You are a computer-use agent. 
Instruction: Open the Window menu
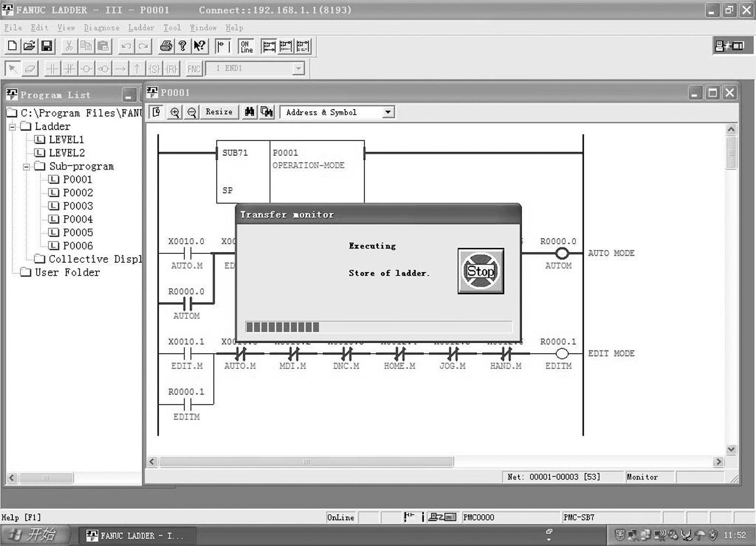[x=203, y=28]
